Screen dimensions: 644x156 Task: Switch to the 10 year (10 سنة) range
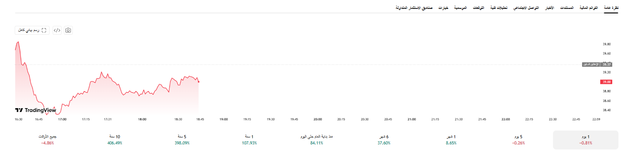[115, 140]
